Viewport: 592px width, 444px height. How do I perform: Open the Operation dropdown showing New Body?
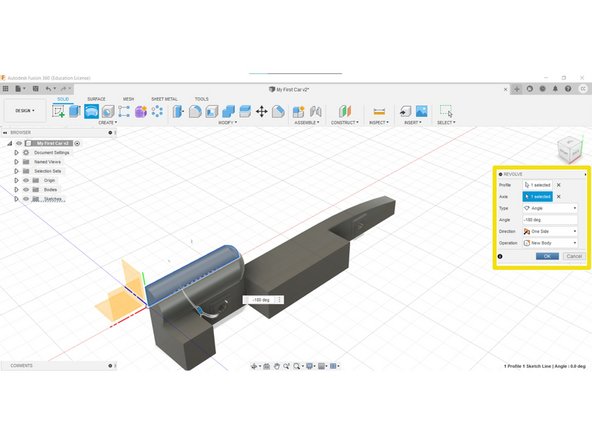[x=550, y=243]
